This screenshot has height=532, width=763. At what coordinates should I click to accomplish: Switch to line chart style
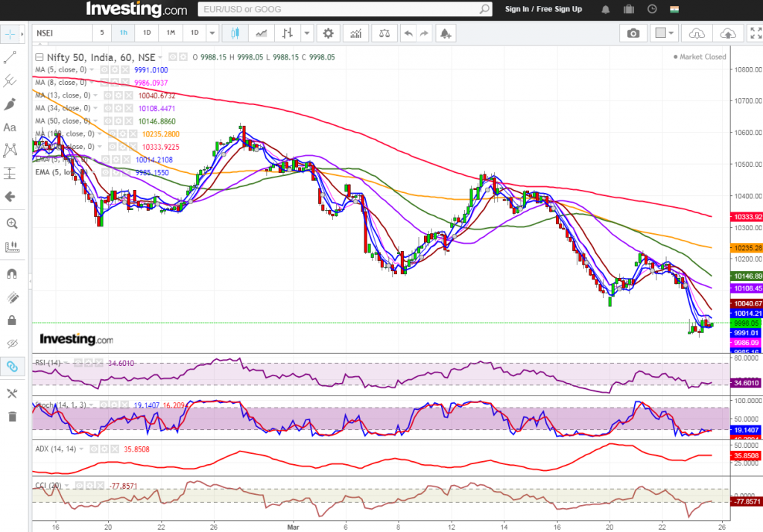[x=262, y=33]
